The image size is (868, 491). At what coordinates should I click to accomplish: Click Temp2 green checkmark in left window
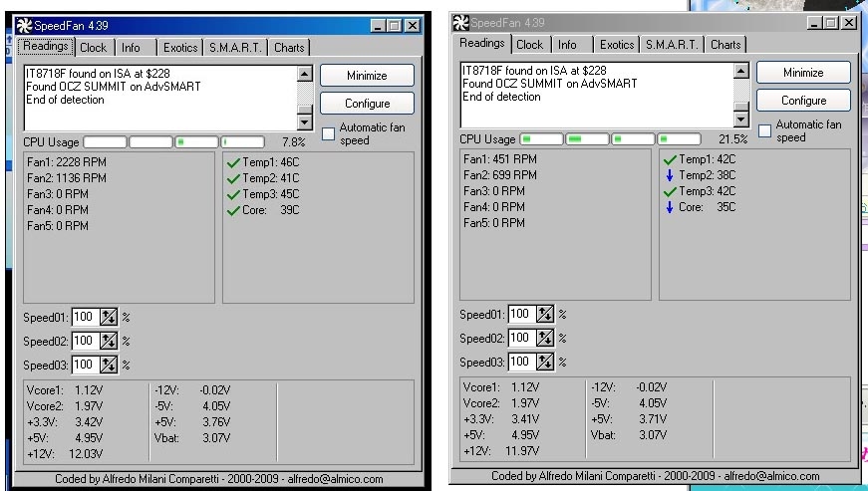pyautogui.click(x=233, y=178)
